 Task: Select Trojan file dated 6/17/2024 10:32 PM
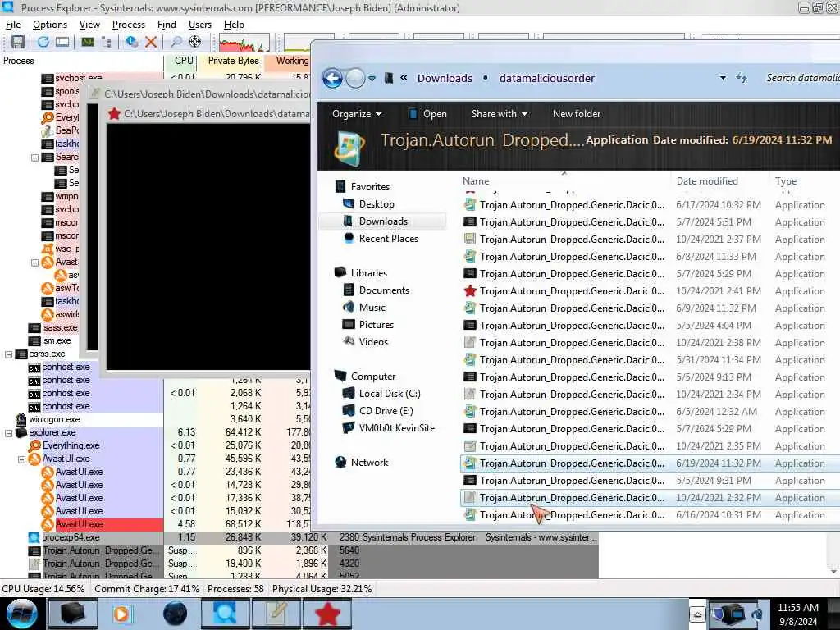[650, 204]
